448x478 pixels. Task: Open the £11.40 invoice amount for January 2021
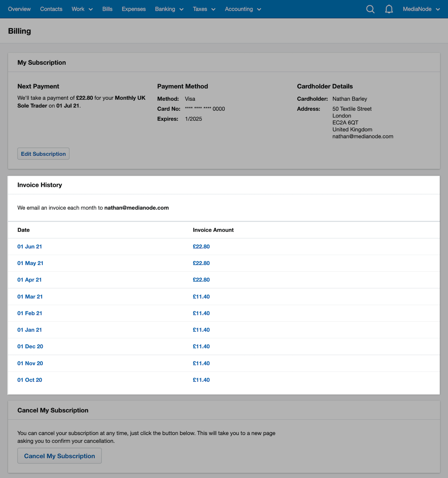point(201,330)
